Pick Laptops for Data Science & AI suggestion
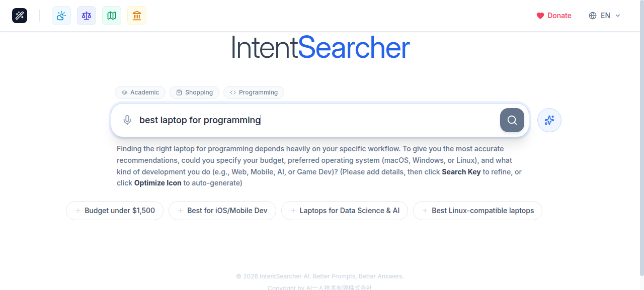The width and height of the screenshot is (644, 290). (x=344, y=210)
